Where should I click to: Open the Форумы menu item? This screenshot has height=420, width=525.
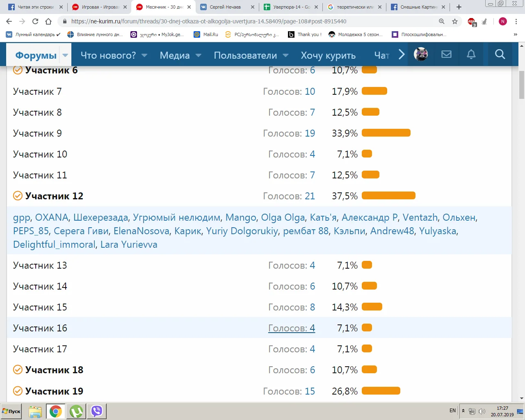coord(36,55)
